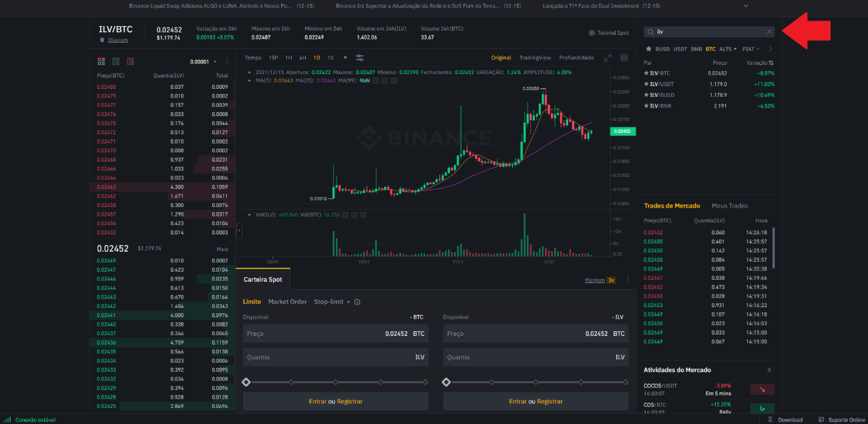Screen dimensions: 868x424
Task: Open Suporte Online chat
Action: (843, 420)
